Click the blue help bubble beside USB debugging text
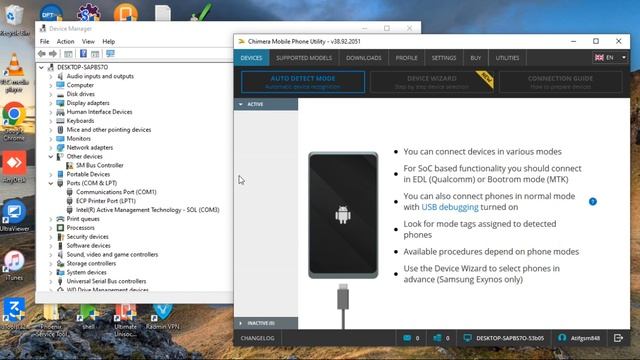 coord(593,202)
